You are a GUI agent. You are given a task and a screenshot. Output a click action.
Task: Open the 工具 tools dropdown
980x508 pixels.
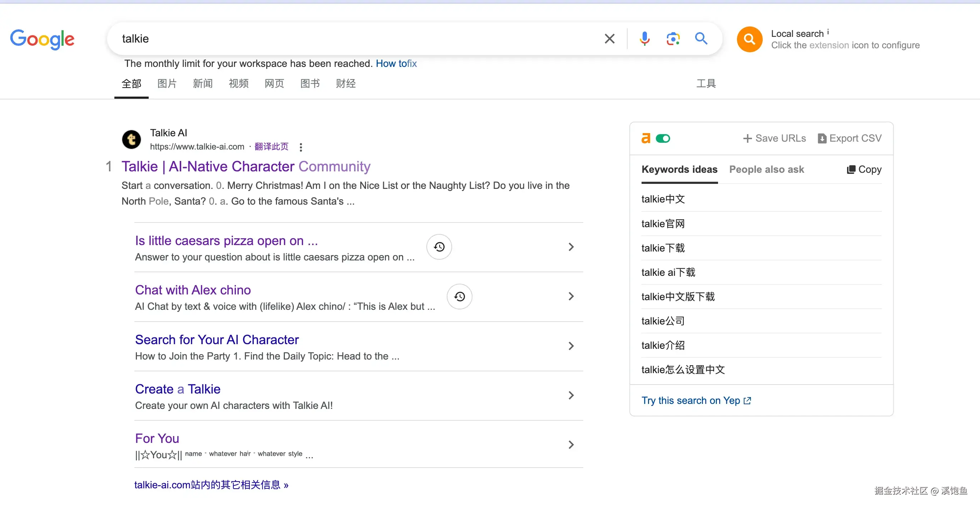click(706, 83)
